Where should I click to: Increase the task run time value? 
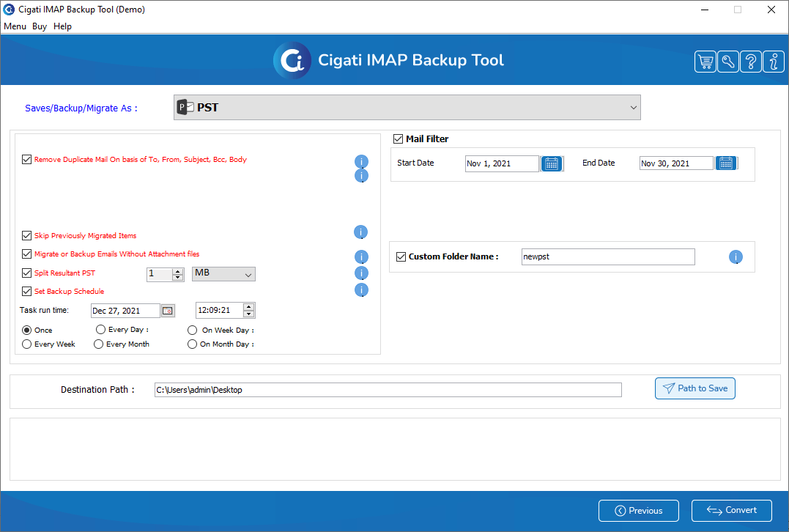tap(248, 307)
